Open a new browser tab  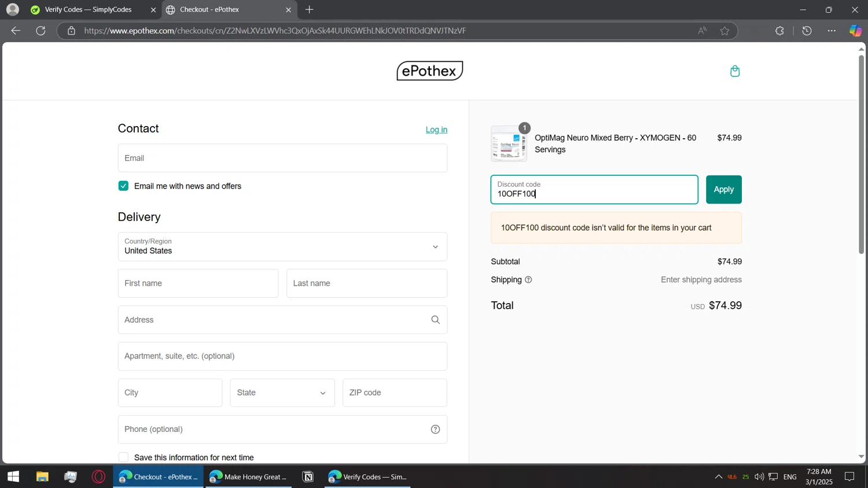coord(310,9)
